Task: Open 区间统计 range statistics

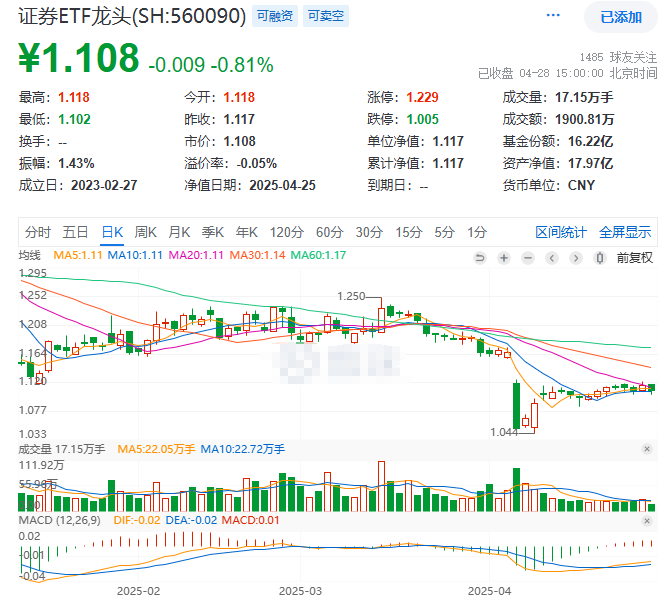Action: pyautogui.click(x=561, y=232)
